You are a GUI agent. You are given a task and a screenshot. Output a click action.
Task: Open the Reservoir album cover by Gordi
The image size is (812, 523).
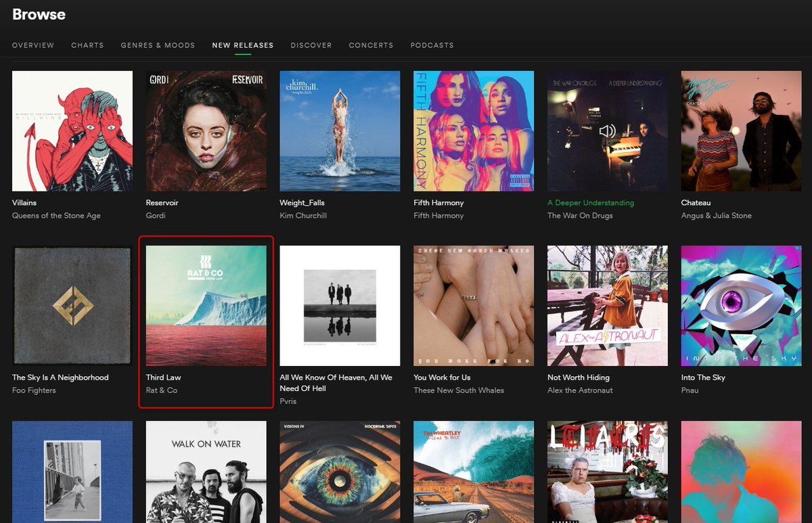(206, 131)
